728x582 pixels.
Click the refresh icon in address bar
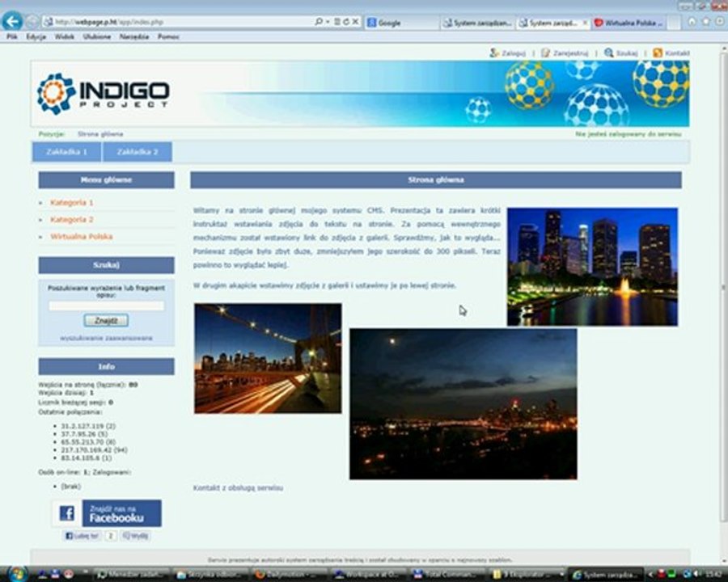346,22
